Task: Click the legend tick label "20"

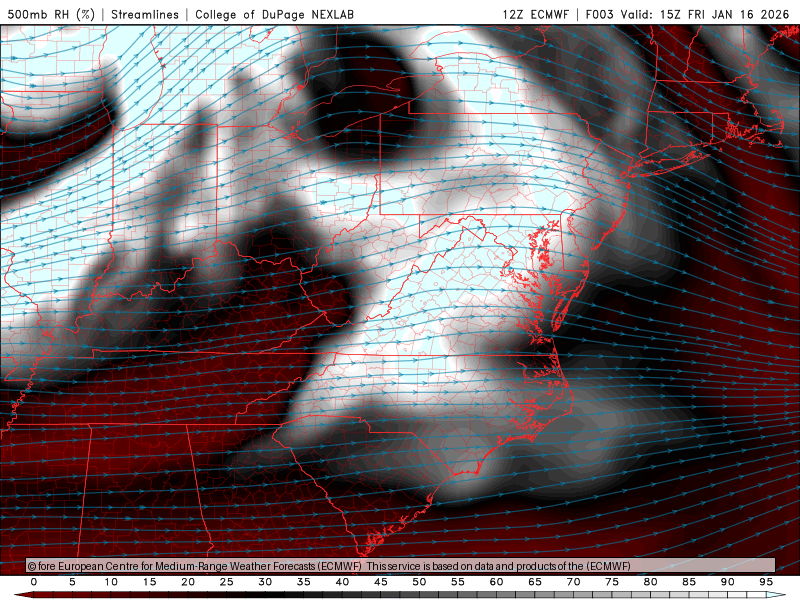Action: coord(188,582)
